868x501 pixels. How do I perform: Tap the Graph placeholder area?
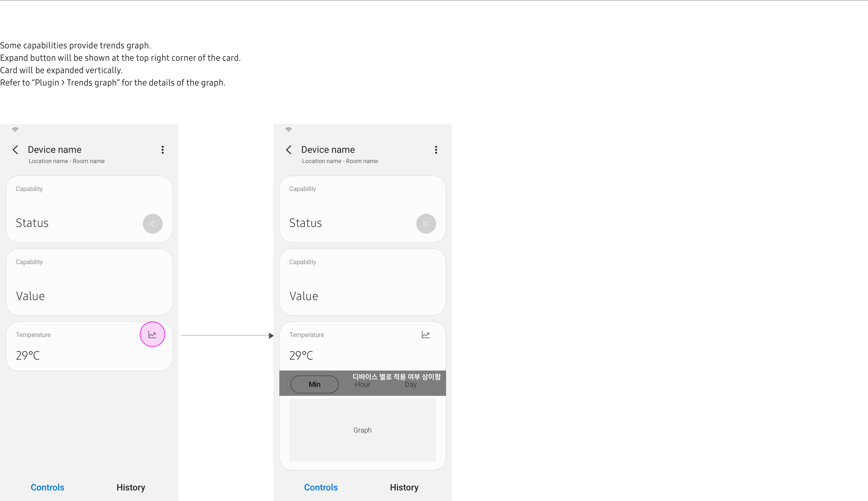point(363,430)
